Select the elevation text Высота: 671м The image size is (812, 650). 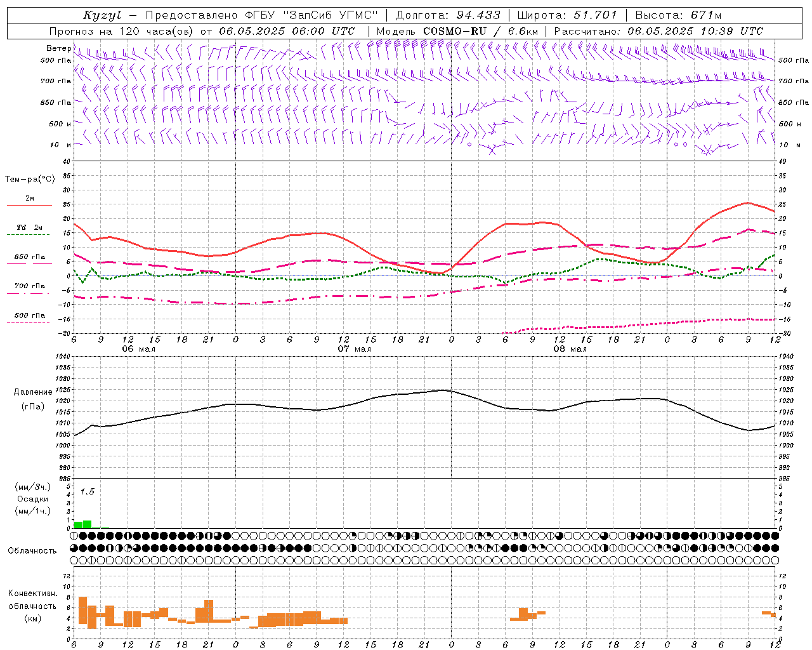(x=678, y=15)
